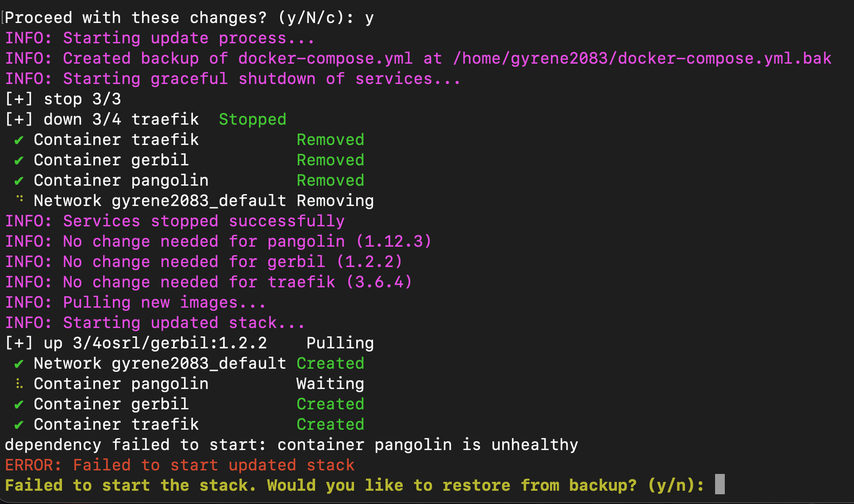Click the checkmark beside created traefik container
This screenshot has width=854, height=504.
(19, 425)
